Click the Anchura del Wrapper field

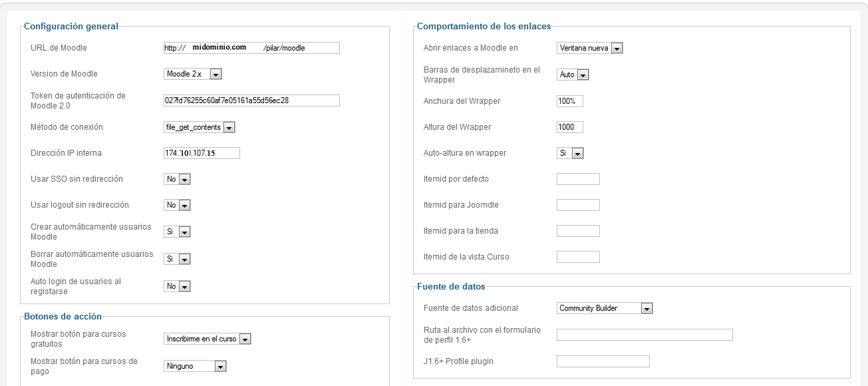pos(569,101)
